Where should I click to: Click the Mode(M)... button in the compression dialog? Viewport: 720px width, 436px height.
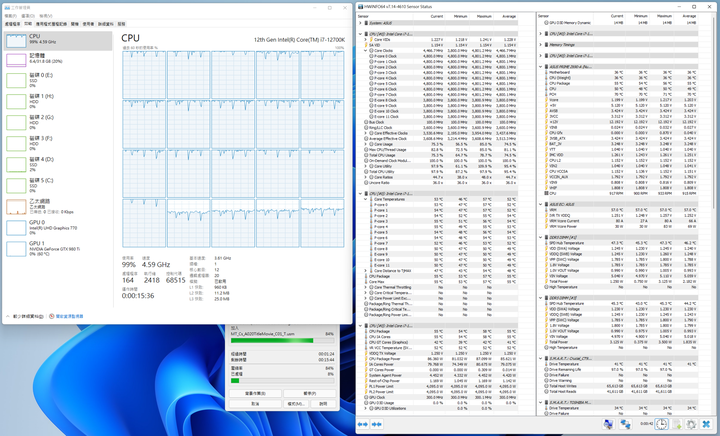[x=296, y=403]
